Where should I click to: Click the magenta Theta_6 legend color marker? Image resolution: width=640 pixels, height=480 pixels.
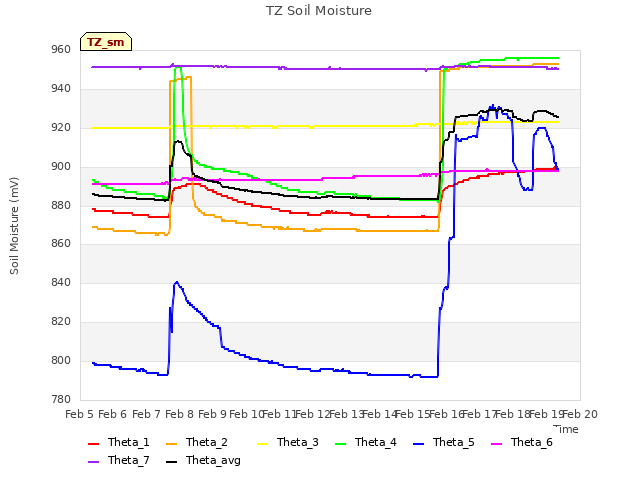[496, 444]
